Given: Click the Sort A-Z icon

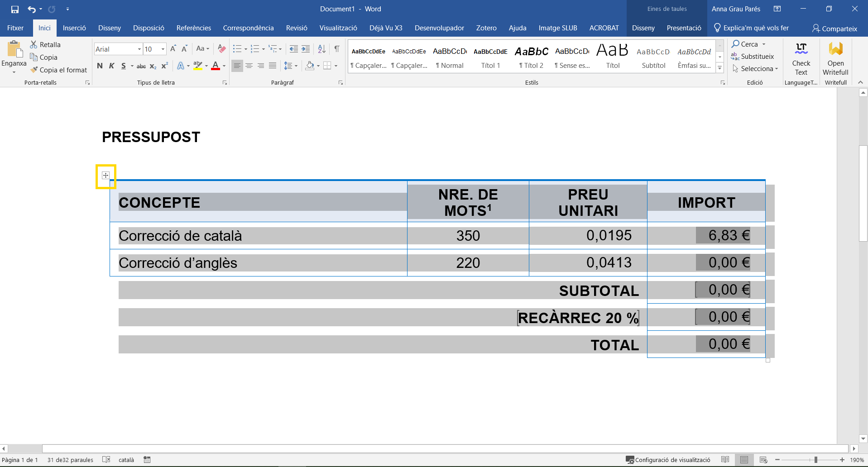Looking at the screenshot, I should (321, 49).
